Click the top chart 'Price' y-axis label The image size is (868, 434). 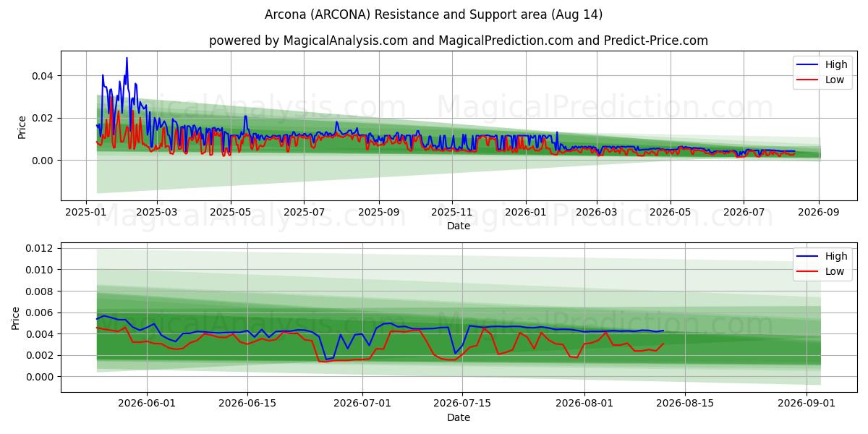point(22,126)
